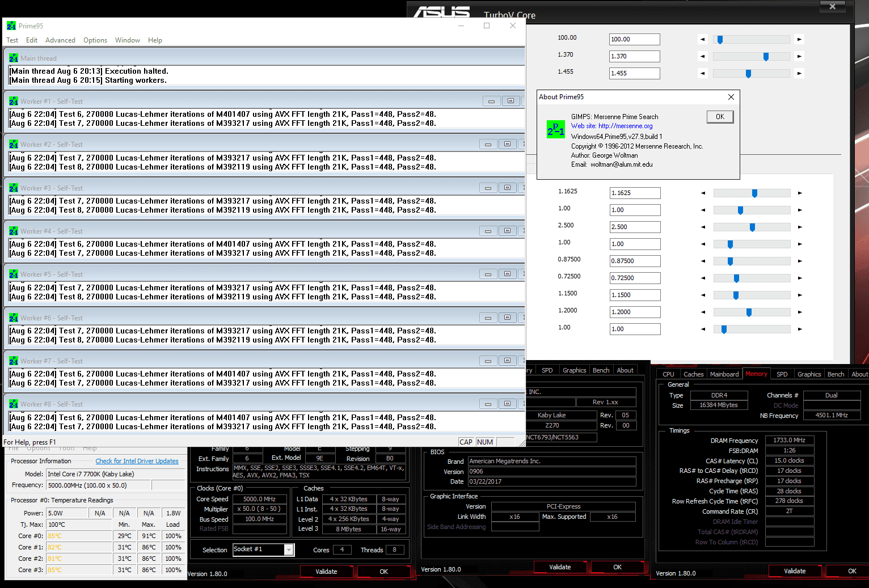
Task: Click Validate in the Memory CPU-Z window
Action: (795, 571)
